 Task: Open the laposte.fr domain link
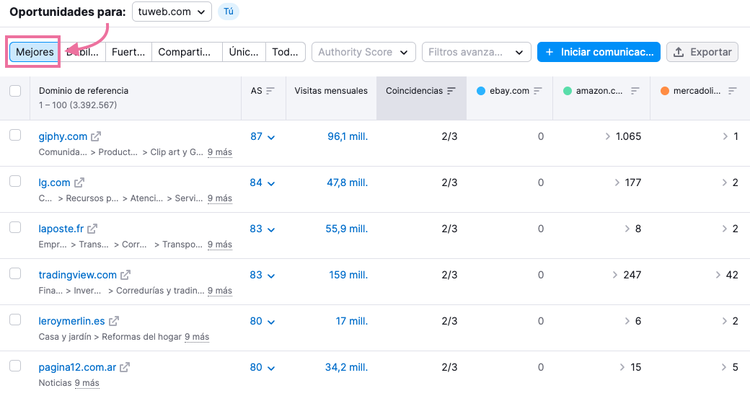click(61, 229)
